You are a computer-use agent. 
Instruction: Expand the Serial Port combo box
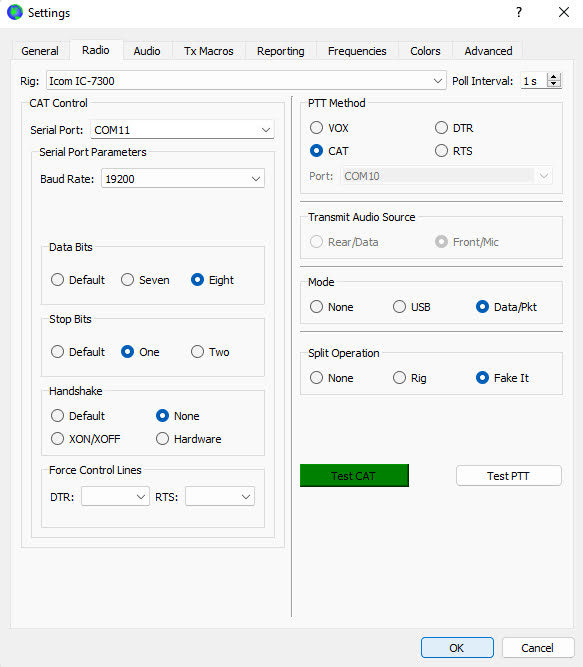(x=182, y=130)
